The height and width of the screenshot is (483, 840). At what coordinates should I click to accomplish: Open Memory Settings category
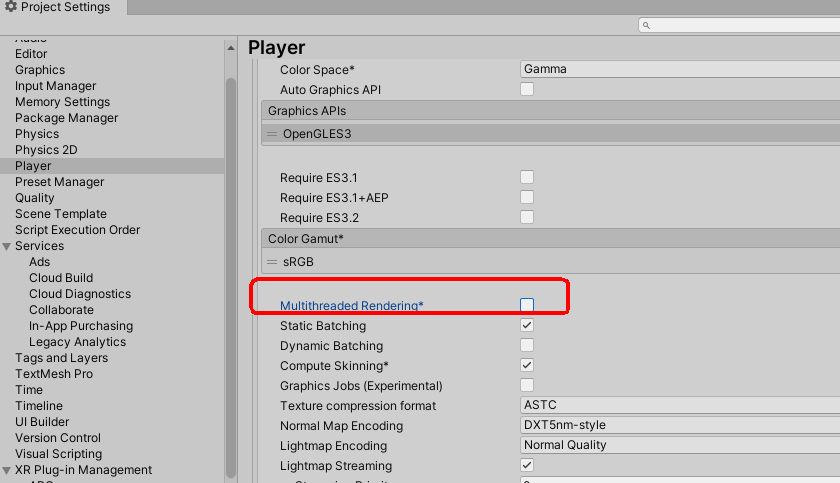click(62, 102)
